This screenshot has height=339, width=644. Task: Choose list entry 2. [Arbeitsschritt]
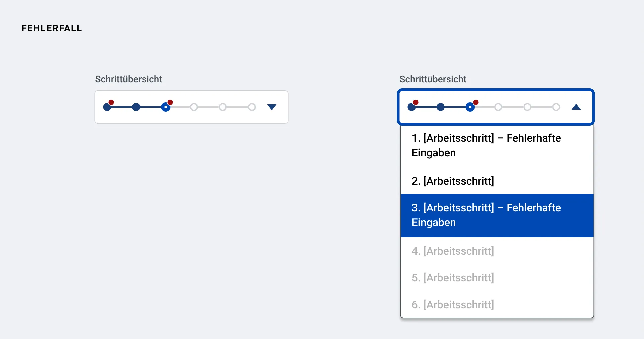coord(497,181)
